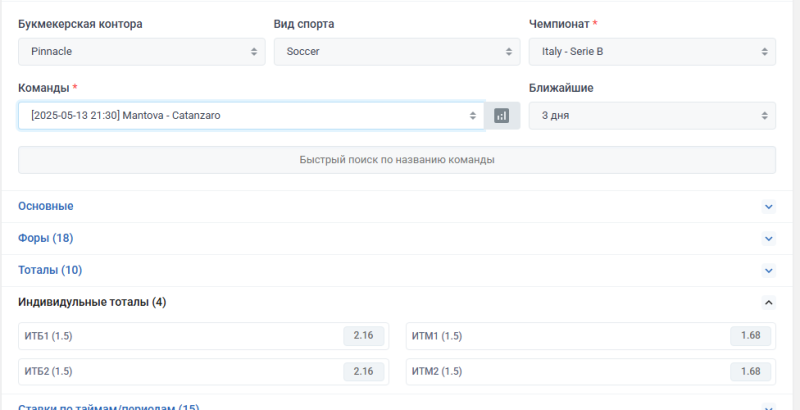The height and width of the screenshot is (410, 800).
Task: Expand the Тоталы (10) section header
Action: click(x=50, y=270)
